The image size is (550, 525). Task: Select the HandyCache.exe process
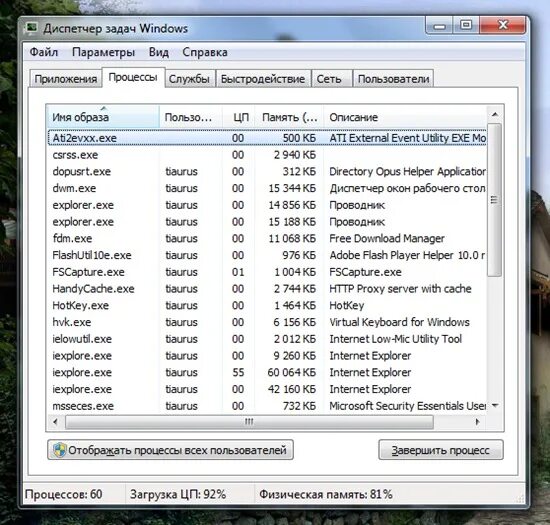(267, 289)
